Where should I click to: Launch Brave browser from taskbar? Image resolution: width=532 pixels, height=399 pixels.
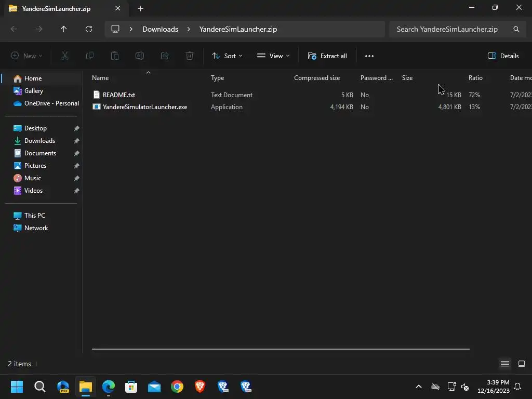click(x=200, y=387)
